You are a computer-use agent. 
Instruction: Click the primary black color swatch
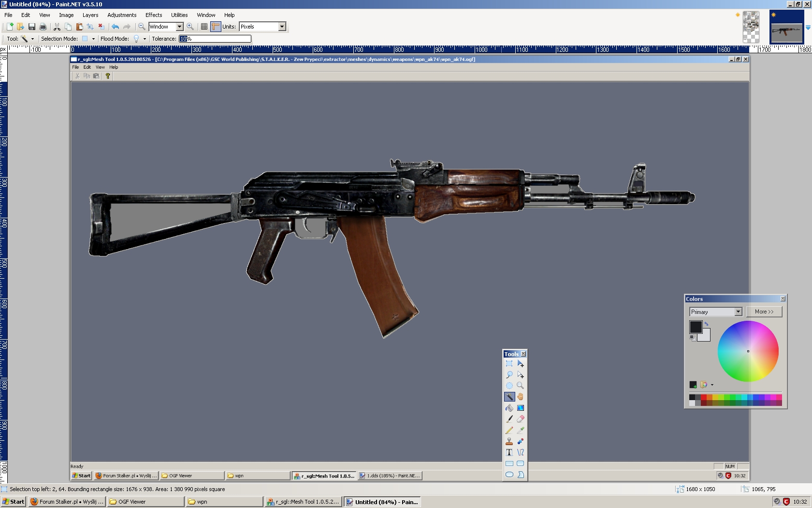click(696, 327)
